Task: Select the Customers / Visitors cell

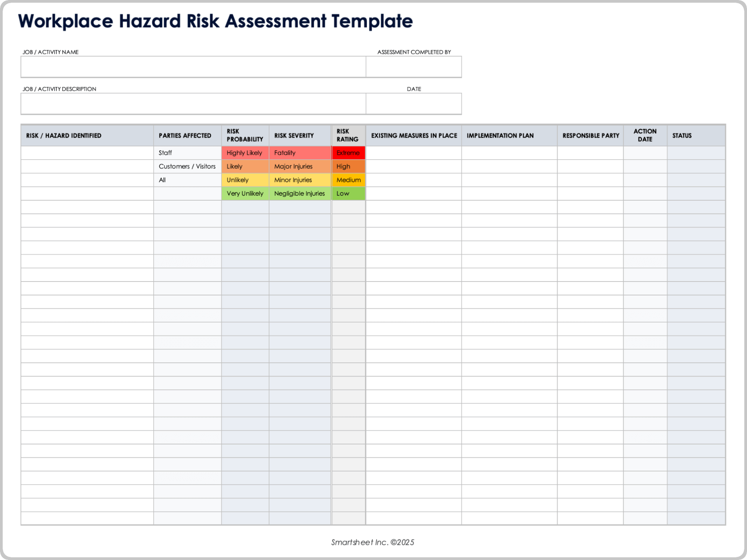Action: coord(187,166)
